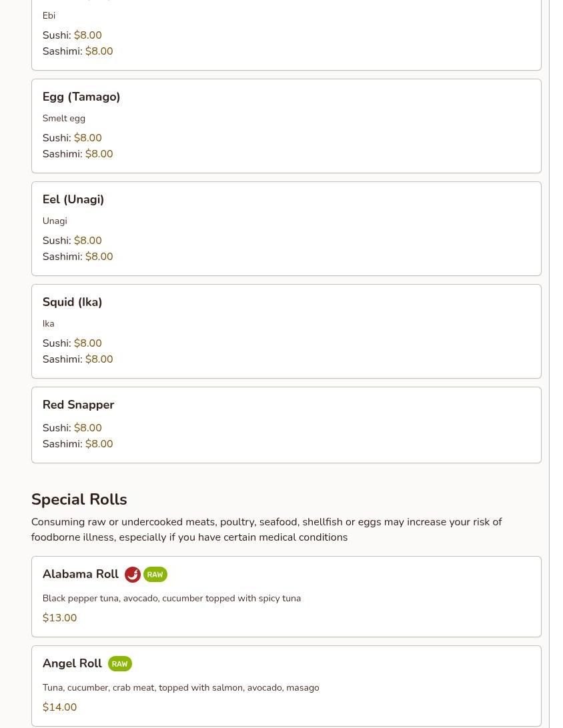Screen dimensions: 563x728
Task: Click the Squid Sashimi $8.00 price
Action: click(99, 359)
